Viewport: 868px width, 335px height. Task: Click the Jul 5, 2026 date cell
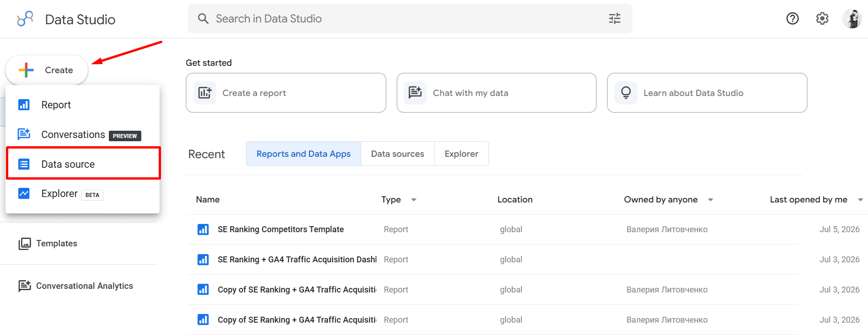(x=840, y=229)
